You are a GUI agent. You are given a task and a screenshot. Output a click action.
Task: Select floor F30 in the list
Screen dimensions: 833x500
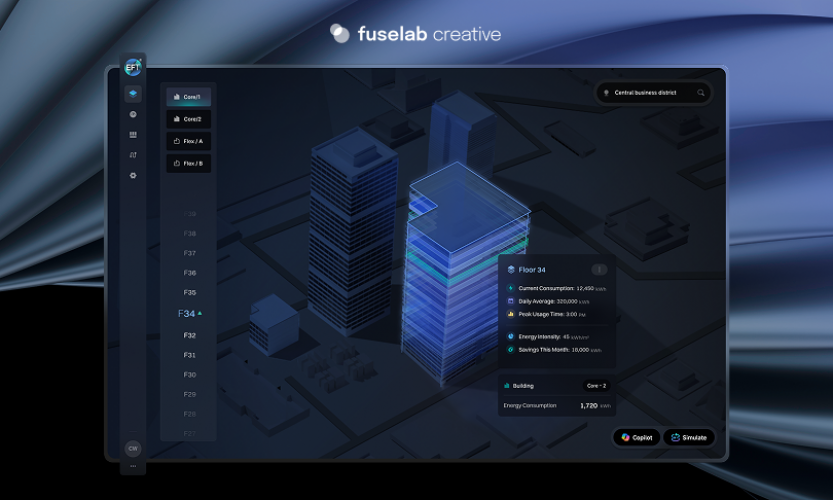point(190,375)
